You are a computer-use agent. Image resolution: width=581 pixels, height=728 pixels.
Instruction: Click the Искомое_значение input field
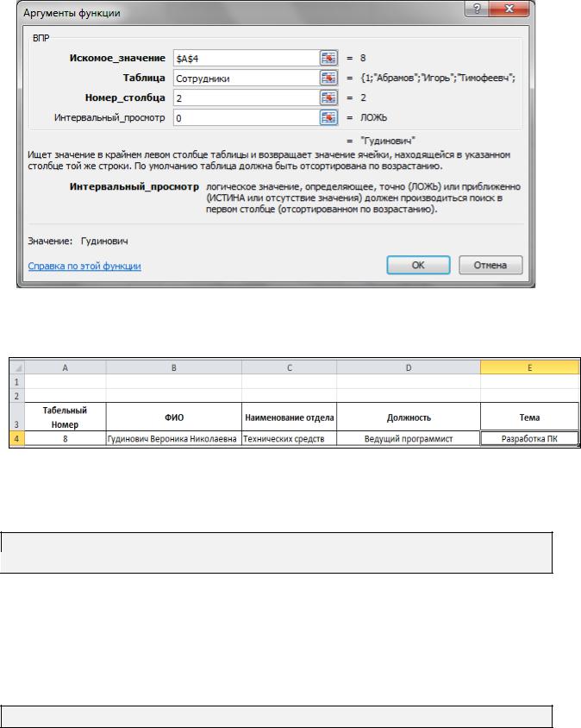[x=246, y=58]
